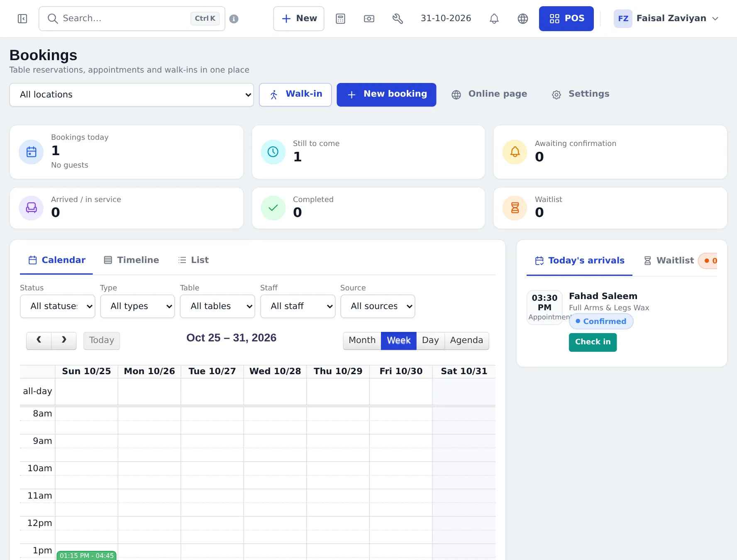Click the search magnifier icon
Viewport: 737px width, 560px height.
click(x=53, y=19)
